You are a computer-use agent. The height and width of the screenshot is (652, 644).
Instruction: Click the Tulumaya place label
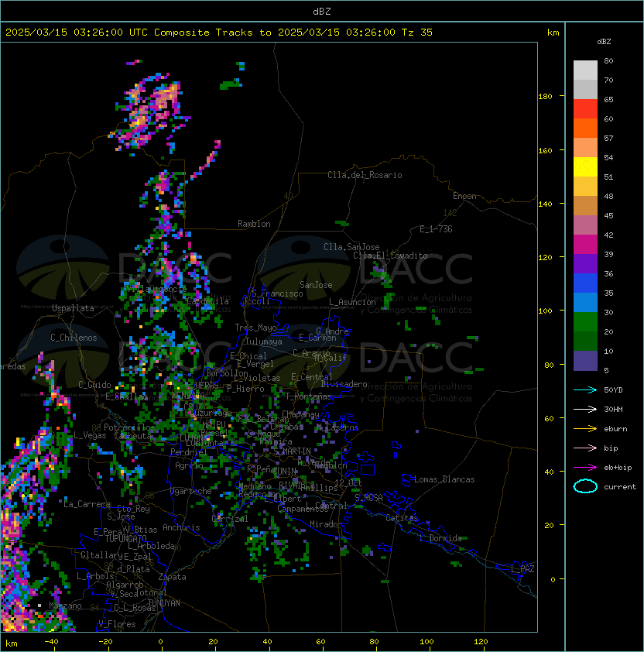coord(264,341)
